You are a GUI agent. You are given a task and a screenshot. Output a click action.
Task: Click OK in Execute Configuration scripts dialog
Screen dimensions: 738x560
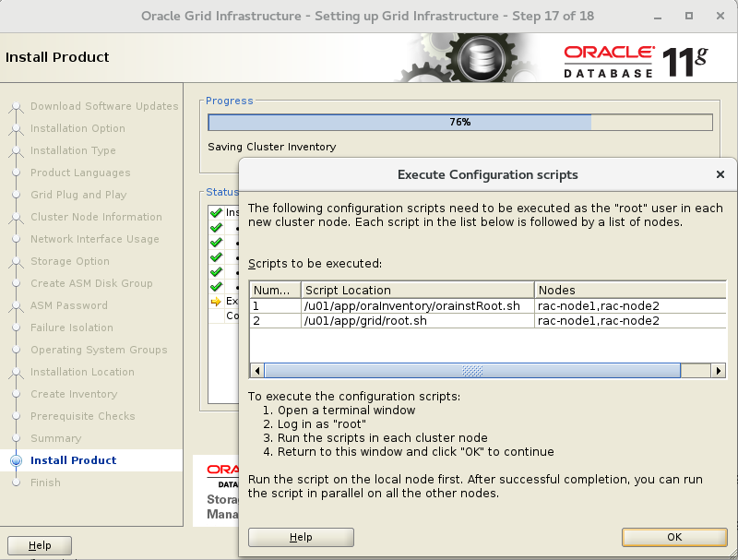[674, 537]
